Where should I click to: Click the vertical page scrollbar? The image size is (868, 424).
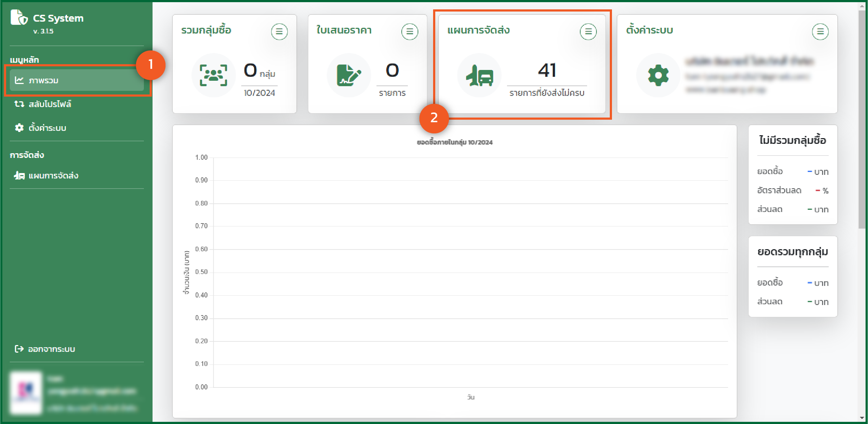862,119
